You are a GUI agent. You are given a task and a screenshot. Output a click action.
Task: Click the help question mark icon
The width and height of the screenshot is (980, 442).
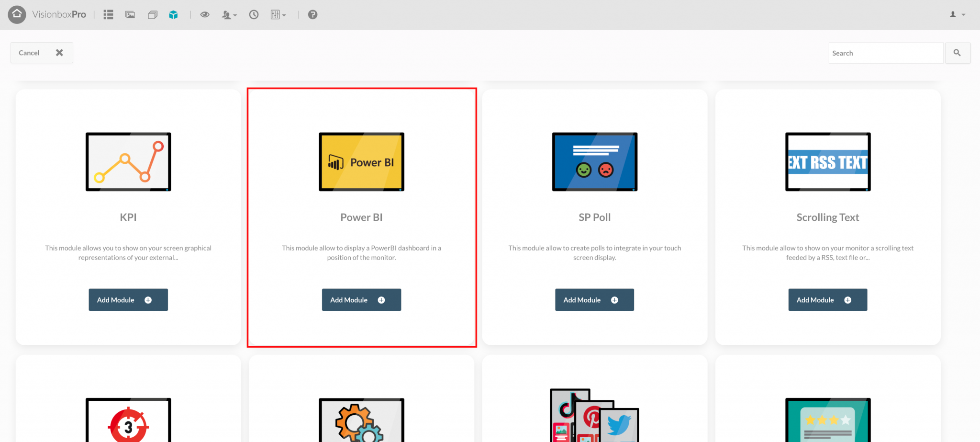[312, 14]
